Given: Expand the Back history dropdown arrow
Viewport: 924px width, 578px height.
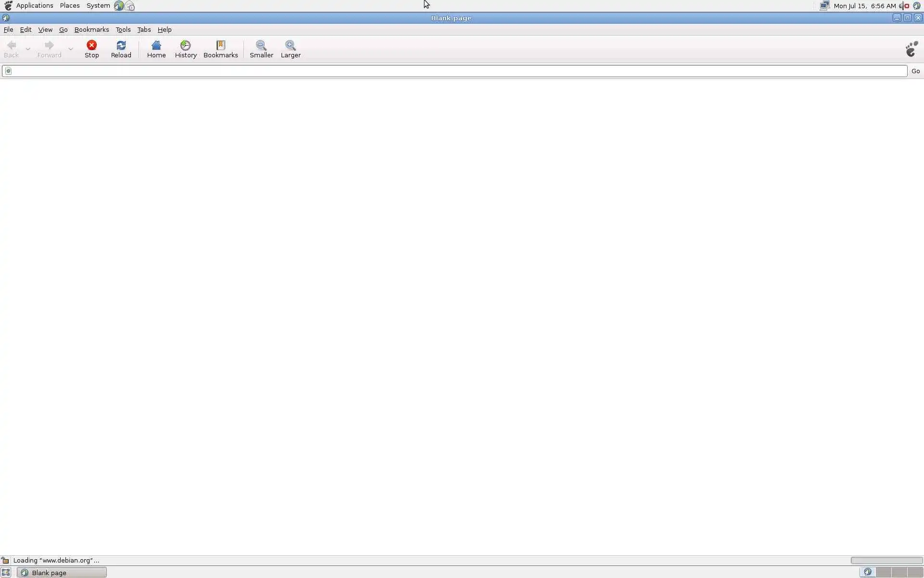Looking at the screenshot, I should (28, 49).
